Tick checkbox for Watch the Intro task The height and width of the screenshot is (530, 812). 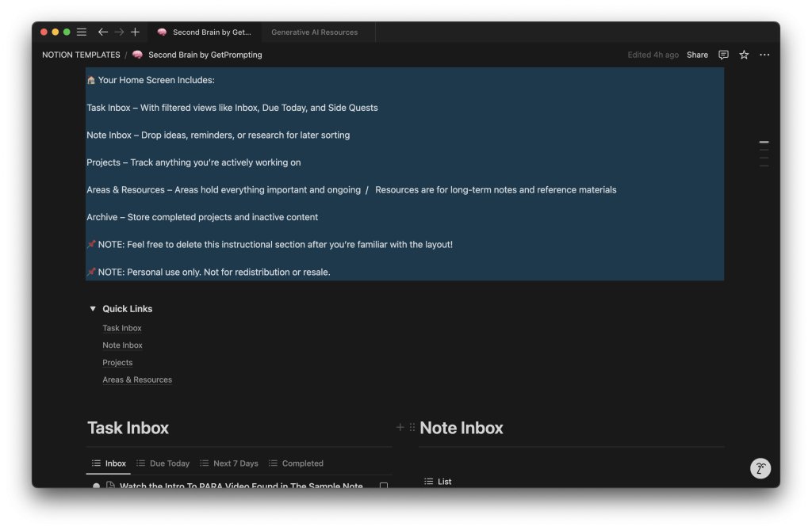384,486
